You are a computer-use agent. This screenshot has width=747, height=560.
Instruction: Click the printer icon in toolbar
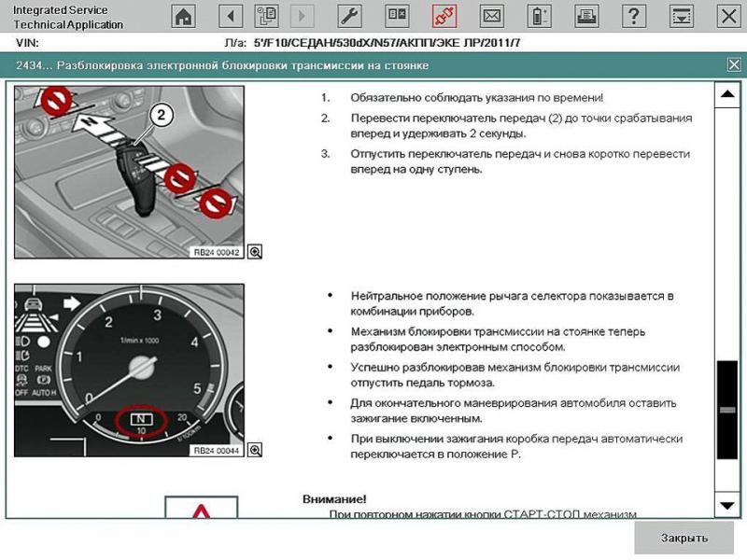586,16
